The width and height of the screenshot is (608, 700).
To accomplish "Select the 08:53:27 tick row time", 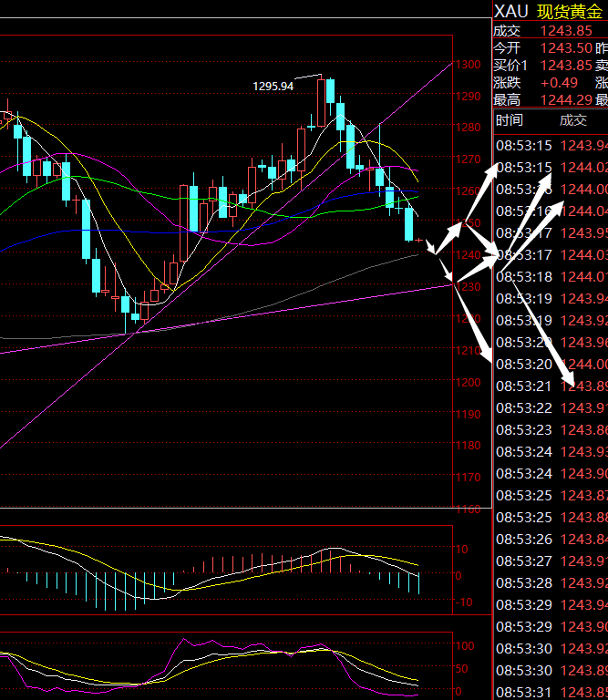I will point(524,561).
